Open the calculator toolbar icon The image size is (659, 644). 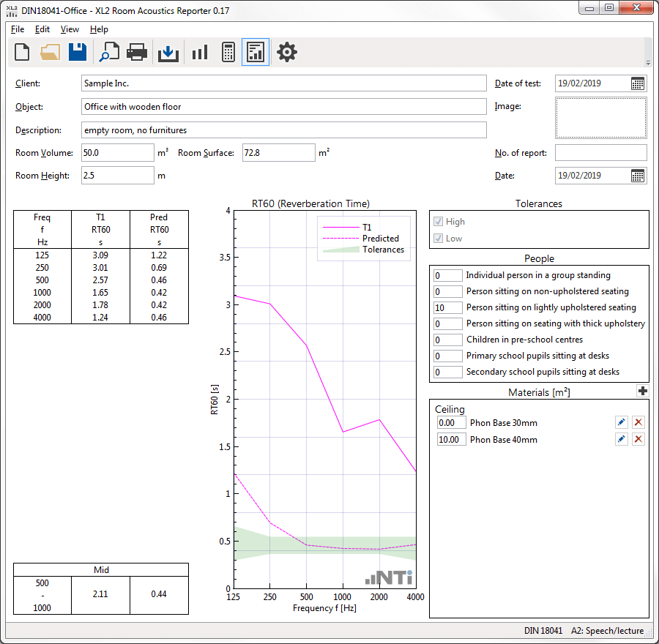pyautogui.click(x=228, y=52)
